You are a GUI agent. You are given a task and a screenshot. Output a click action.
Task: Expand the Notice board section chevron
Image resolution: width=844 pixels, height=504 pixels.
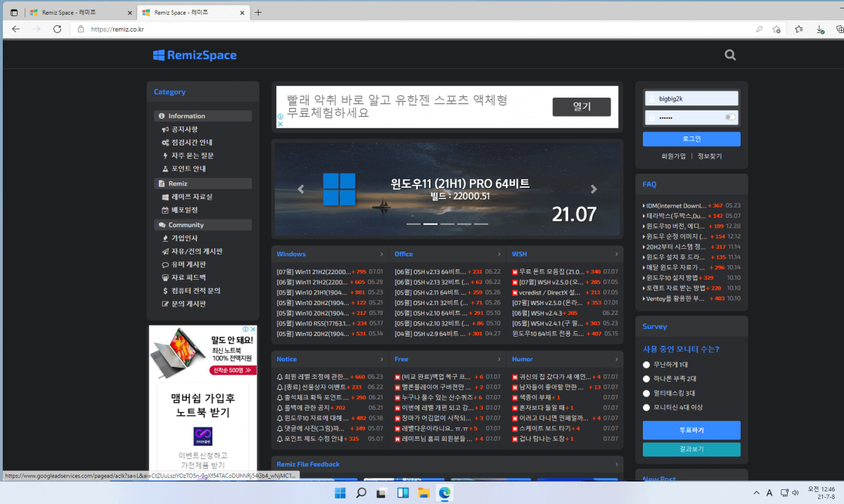(x=382, y=358)
